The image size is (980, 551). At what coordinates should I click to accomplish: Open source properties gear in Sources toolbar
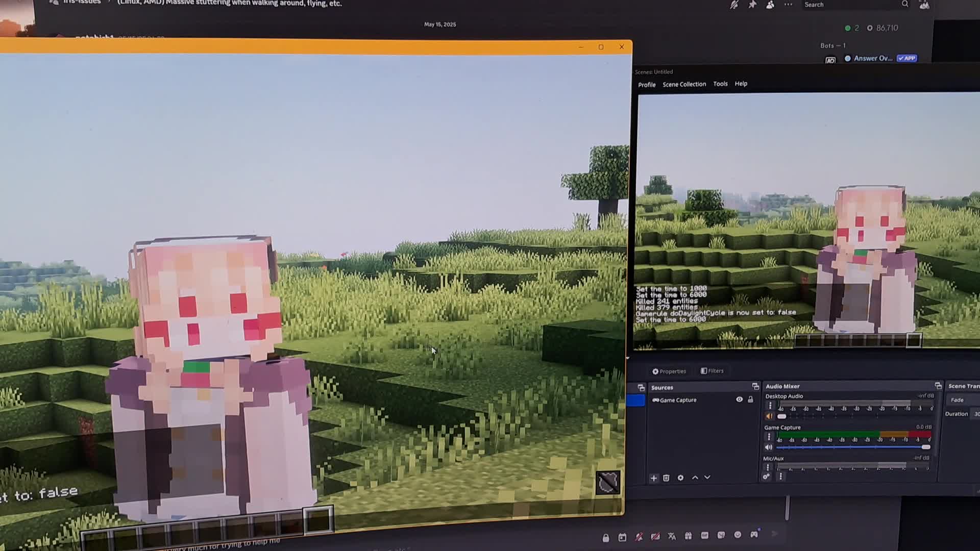tap(680, 478)
